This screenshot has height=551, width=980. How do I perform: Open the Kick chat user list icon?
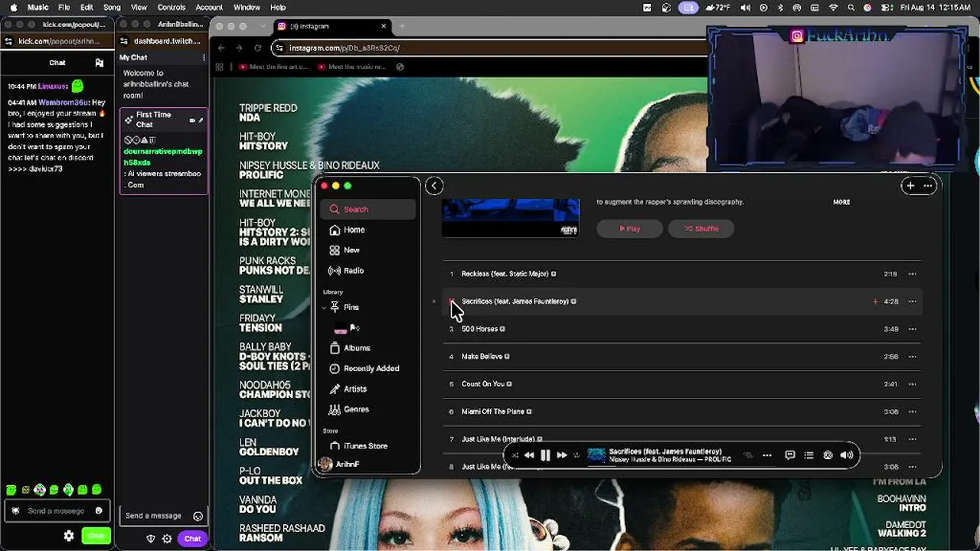click(99, 63)
